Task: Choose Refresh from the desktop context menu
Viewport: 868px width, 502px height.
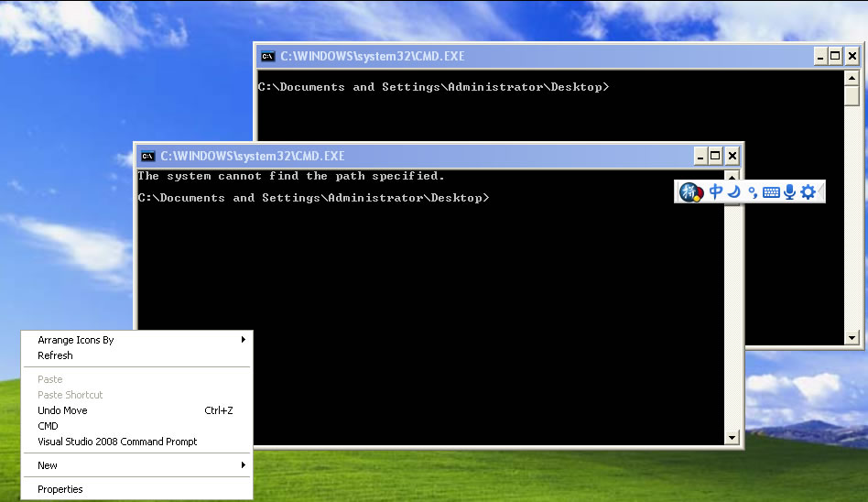Action: [x=136, y=355]
